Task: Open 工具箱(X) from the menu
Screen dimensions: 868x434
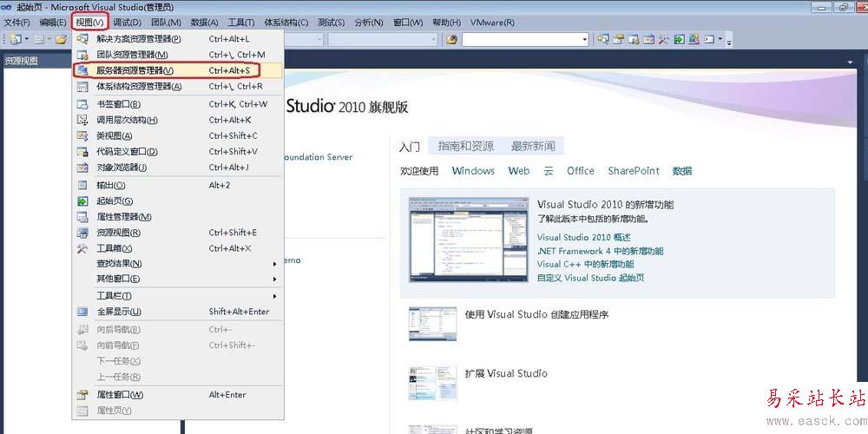Action: pos(178,248)
